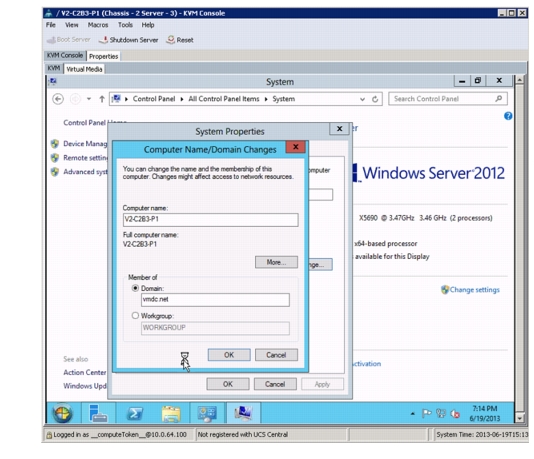This screenshot has width=534, height=459.
Task: Click Control Panel in the breadcrumb path
Action: click(x=154, y=99)
